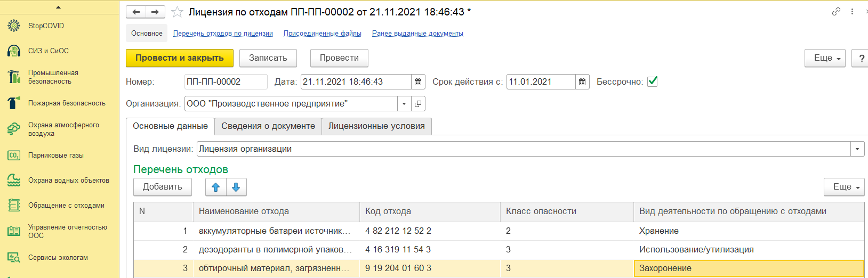Click the Дата input field
Screen dimensions: 868x278
pyautogui.click(x=356, y=81)
